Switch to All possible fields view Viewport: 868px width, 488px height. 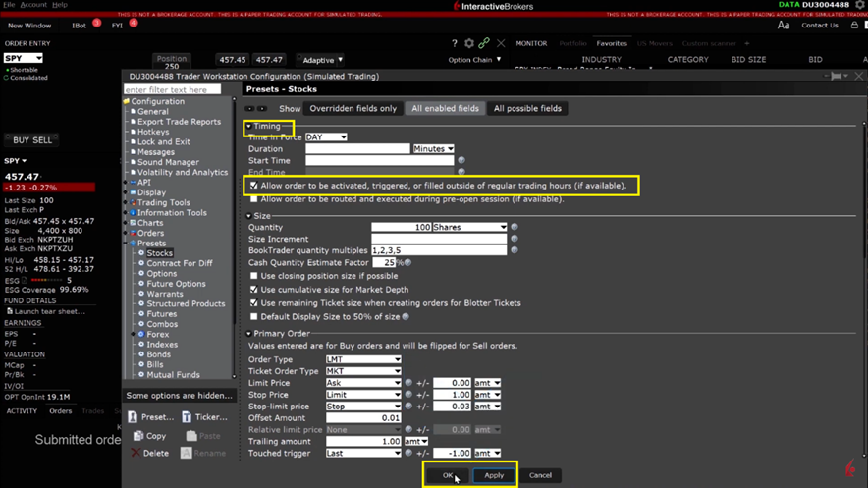(x=527, y=109)
